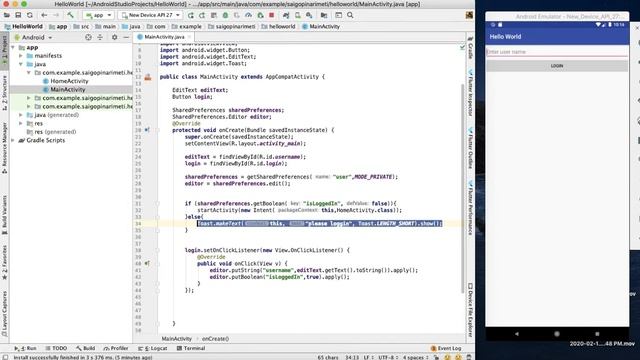
Task: Navigate Forward with the right arrow icon
Action: click(56, 15)
